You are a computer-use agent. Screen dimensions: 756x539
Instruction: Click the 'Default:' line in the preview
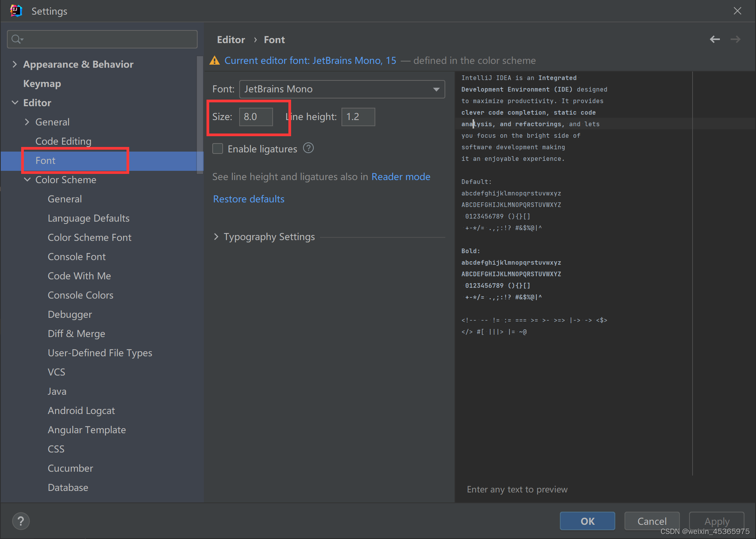point(476,182)
